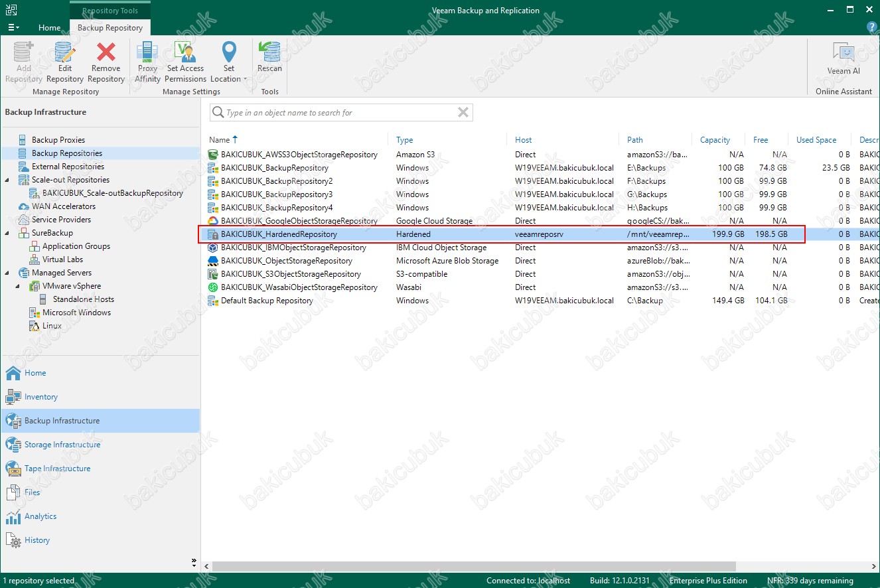Open the Tape Infrastructure view
This screenshot has height=588, width=880.
coord(100,469)
